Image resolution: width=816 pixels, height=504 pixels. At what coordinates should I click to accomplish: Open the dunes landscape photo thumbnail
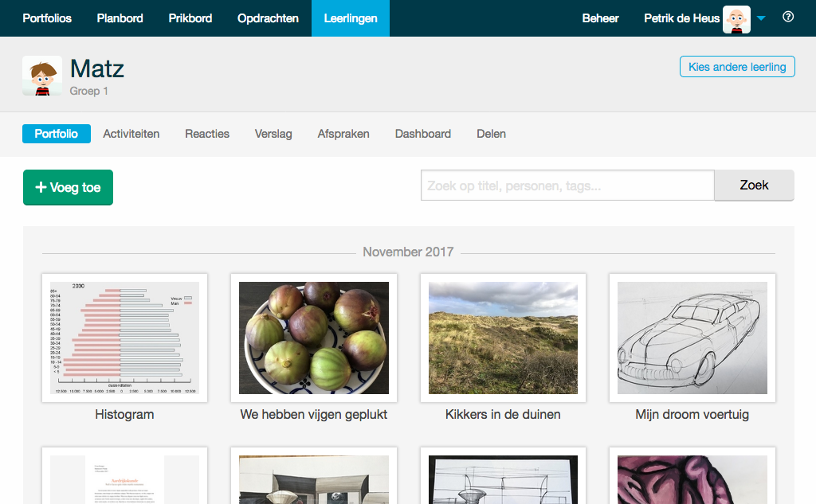(x=503, y=338)
